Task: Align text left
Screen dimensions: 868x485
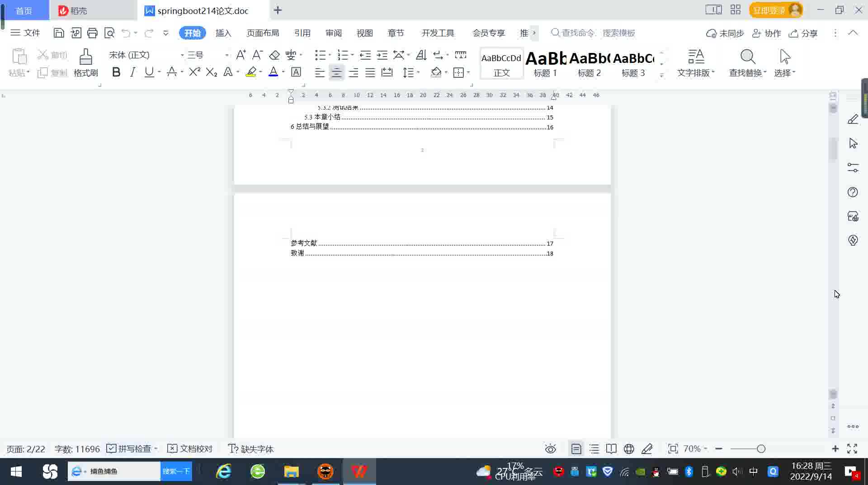Action: pyautogui.click(x=320, y=72)
